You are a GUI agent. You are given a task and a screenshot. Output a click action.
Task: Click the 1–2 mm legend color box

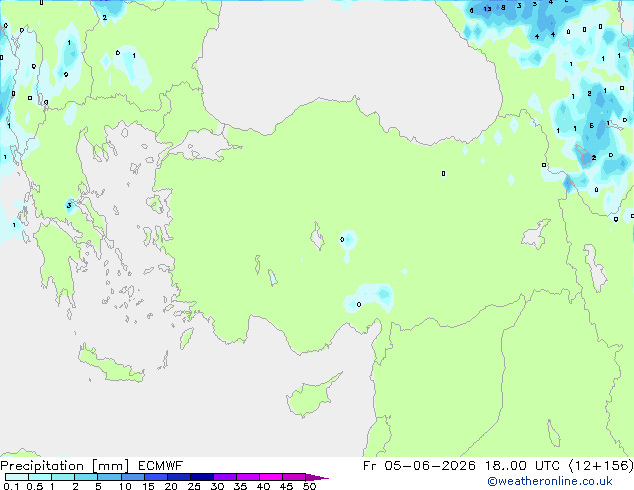pos(63,477)
